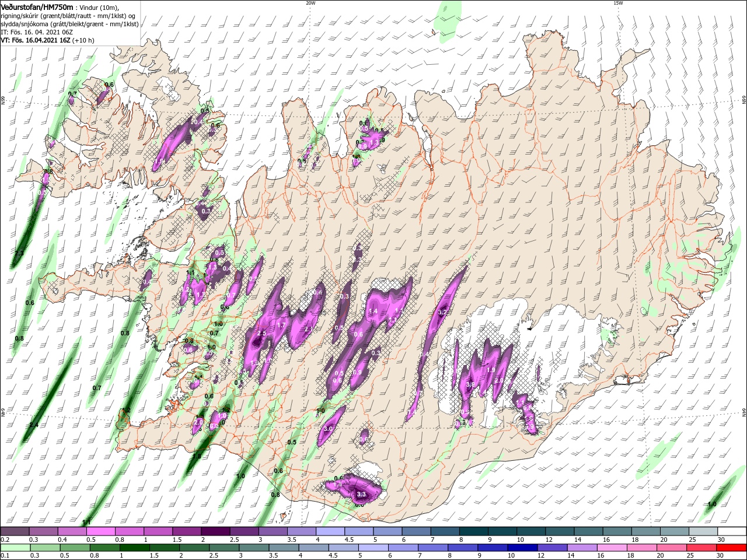Click the '0.1' label in the rain legend
This screenshot has width=747, height=560.
click(5, 555)
